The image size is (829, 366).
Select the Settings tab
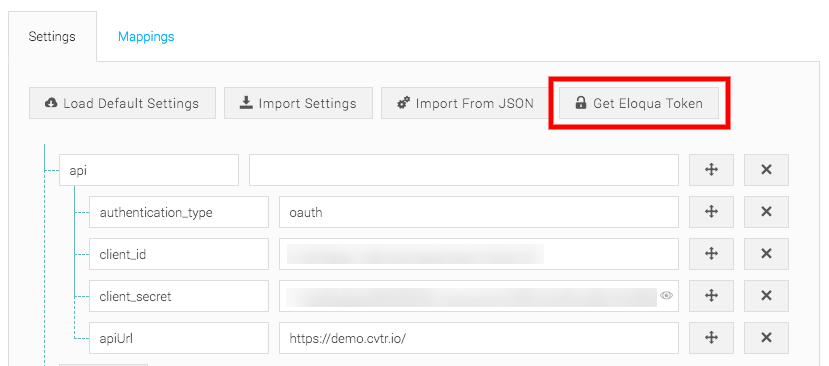pos(52,36)
